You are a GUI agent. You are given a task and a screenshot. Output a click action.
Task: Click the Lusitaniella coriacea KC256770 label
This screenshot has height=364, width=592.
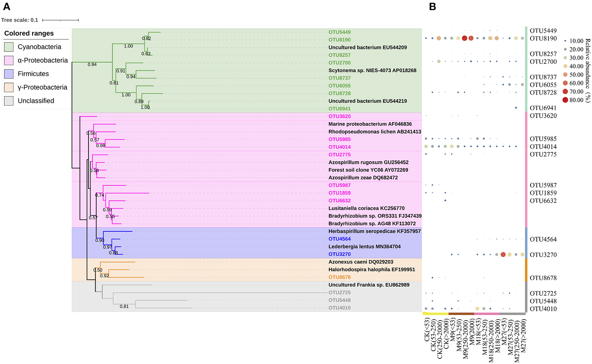[x=366, y=208]
